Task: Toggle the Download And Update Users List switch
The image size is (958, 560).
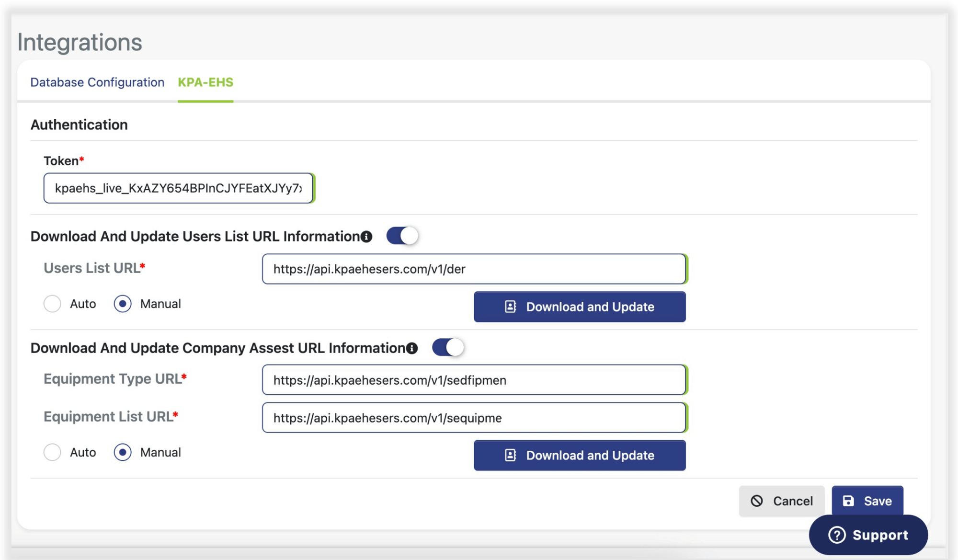Action: tap(402, 236)
